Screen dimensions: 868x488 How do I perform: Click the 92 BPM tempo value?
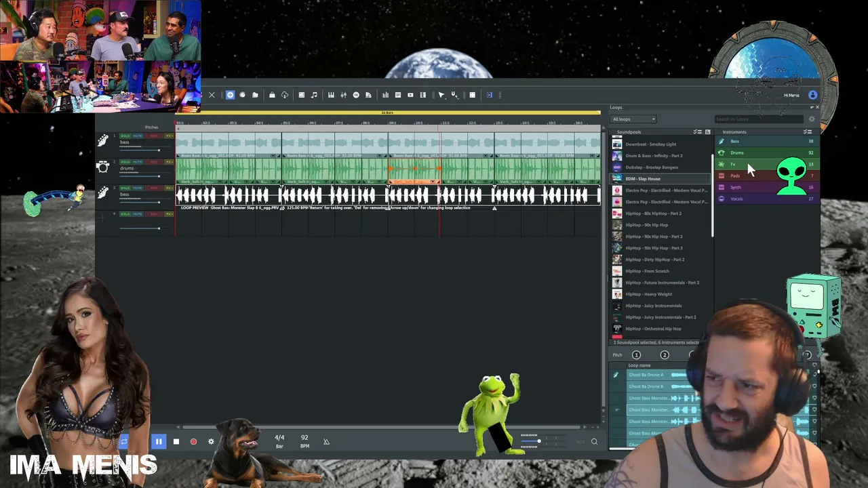click(304, 441)
